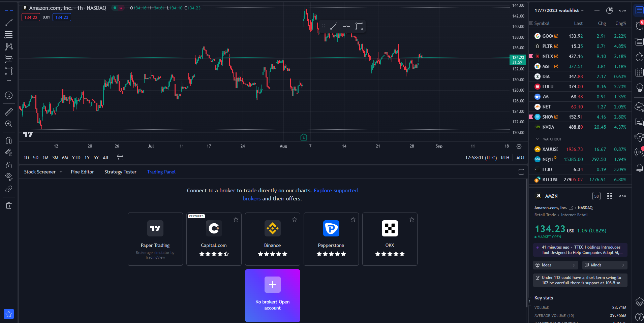The height and width of the screenshot is (323, 644).
Task: Open the RTH session dropdown
Action: coord(505,158)
